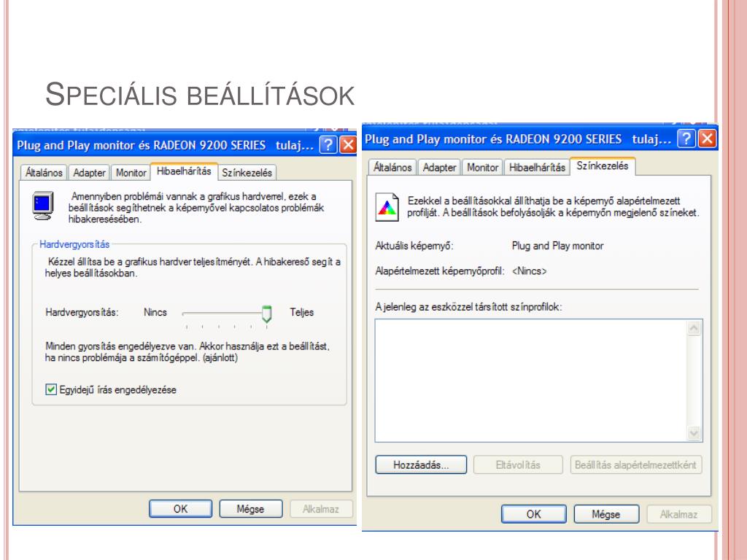Open Monitor tab in right dialog
The image size is (747, 560).
[x=482, y=167]
